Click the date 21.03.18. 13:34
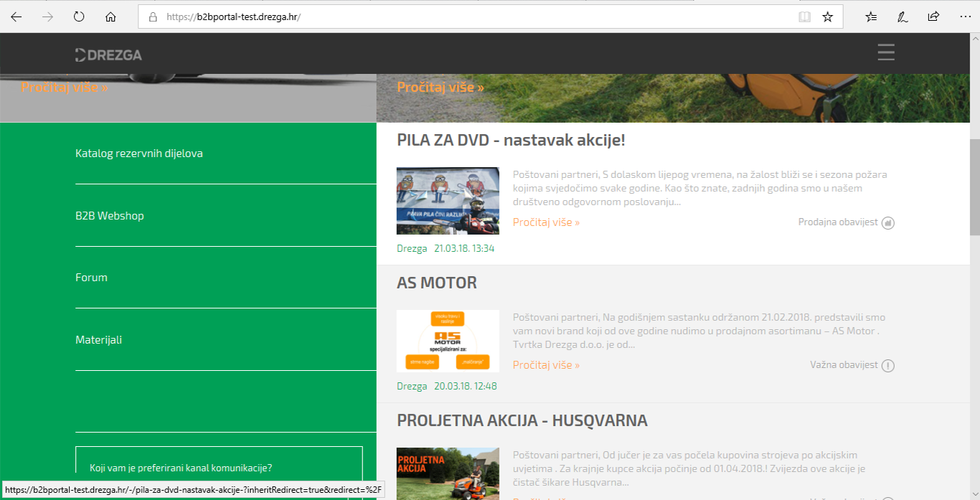Viewport: 980px width, 500px height. click(x=464, y=249)
